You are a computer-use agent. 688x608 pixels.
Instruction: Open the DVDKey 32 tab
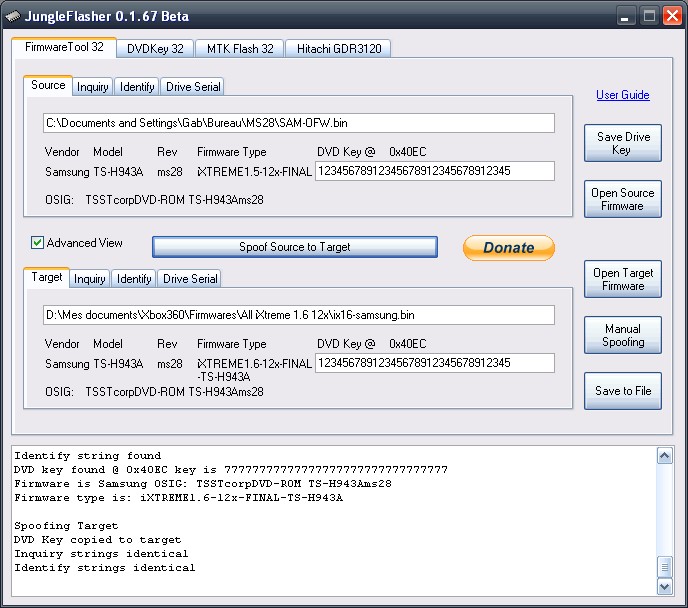[155, 49]
